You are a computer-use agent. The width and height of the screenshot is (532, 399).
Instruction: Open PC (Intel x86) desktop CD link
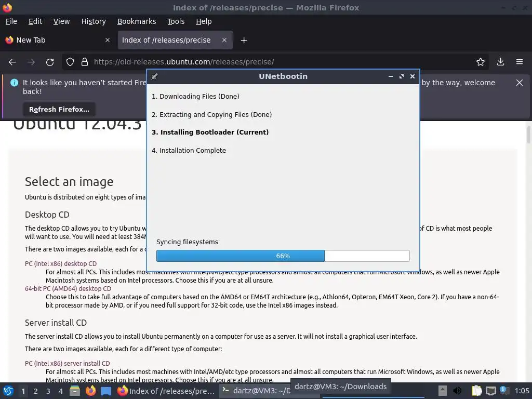point(61,263)
